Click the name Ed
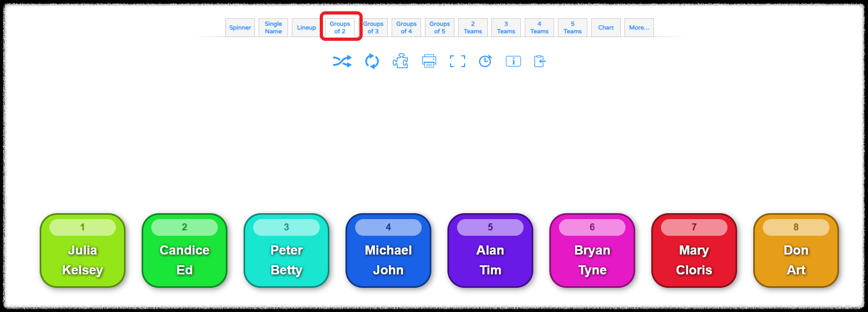 coord(185,270)
